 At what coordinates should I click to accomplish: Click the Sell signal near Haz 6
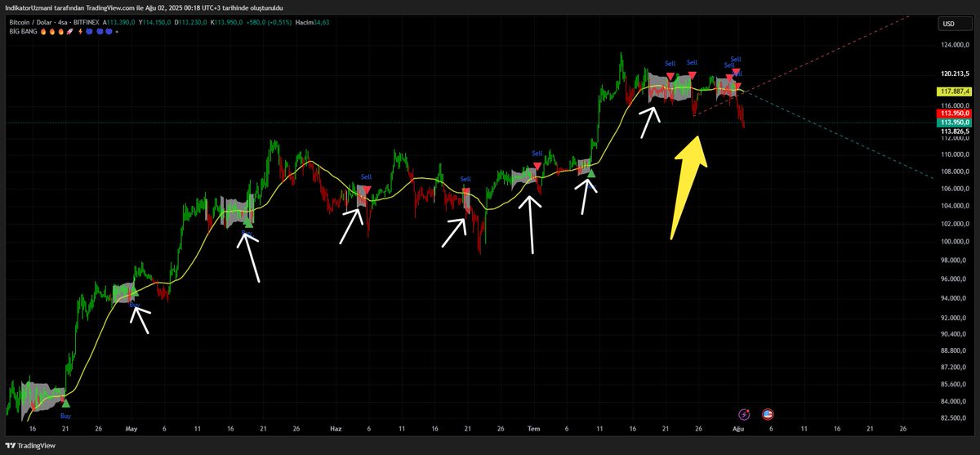point(366,176)
